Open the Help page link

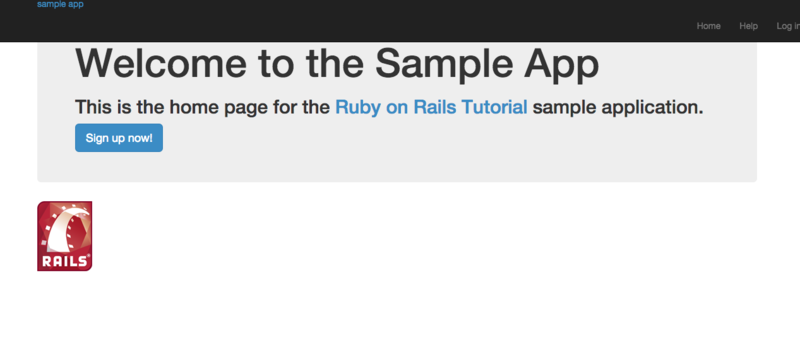748,26
